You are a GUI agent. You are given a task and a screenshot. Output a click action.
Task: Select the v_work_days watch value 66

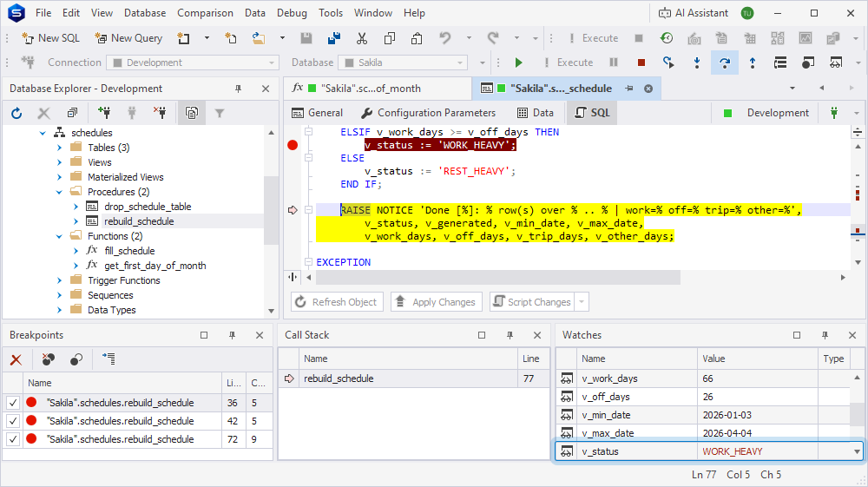(x=757, y=378)
